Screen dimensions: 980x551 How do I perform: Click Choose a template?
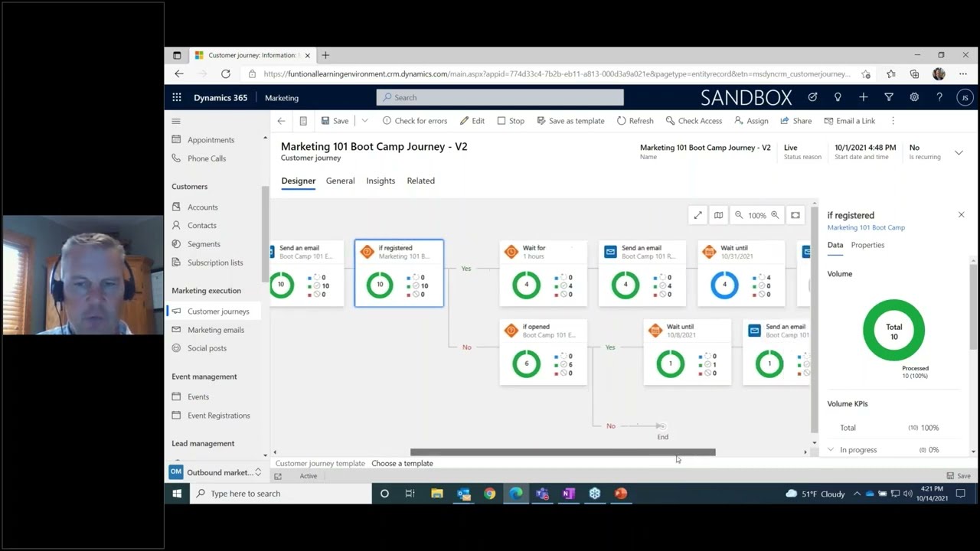(402, 464)
